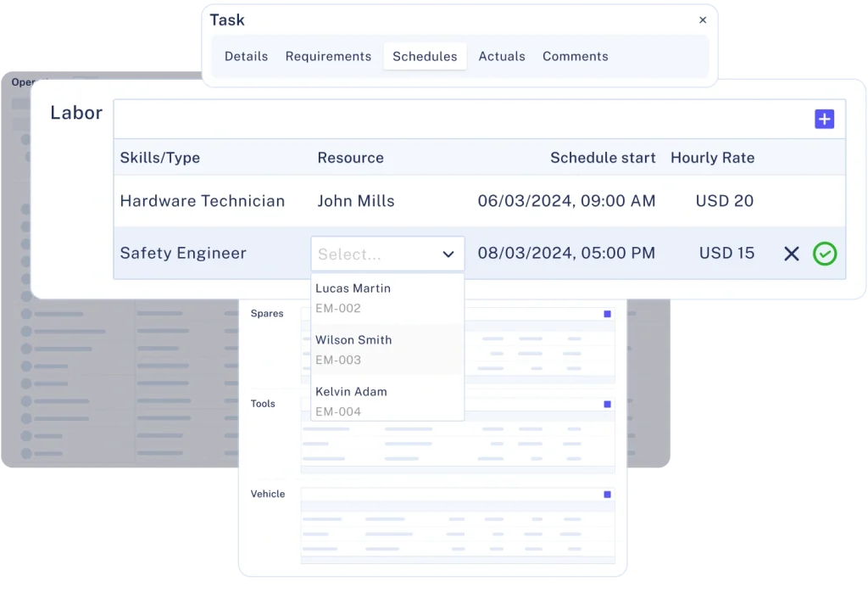Cancel the Safety Engineer row with X icon

(792, 254)
